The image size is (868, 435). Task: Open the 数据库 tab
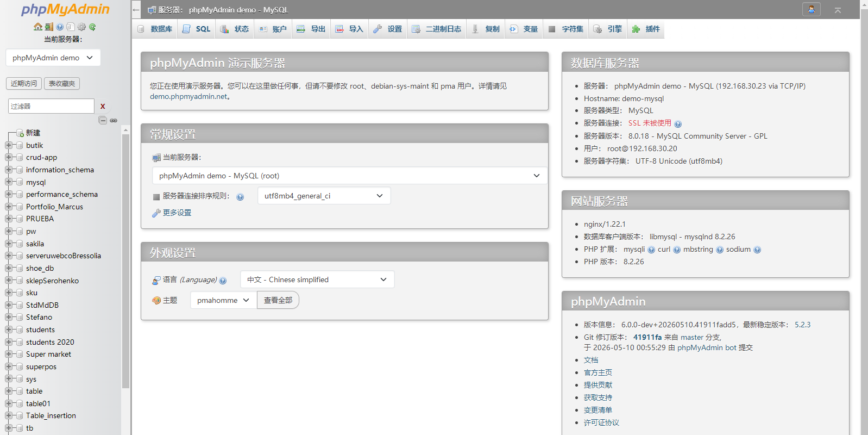coord(155,29)
